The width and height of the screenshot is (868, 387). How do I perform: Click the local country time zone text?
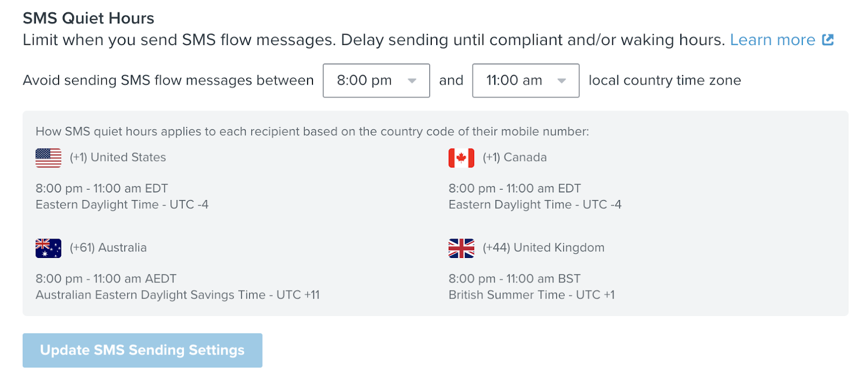[x=665, y=80]
